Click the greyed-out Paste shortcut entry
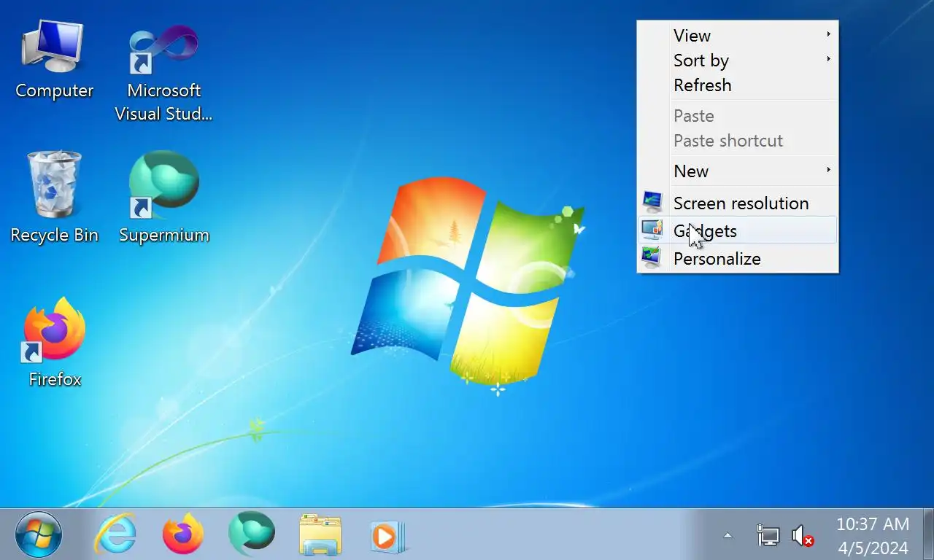Viewport: 934px width, 560px height. pyautogui.click(x=738, y=140)
